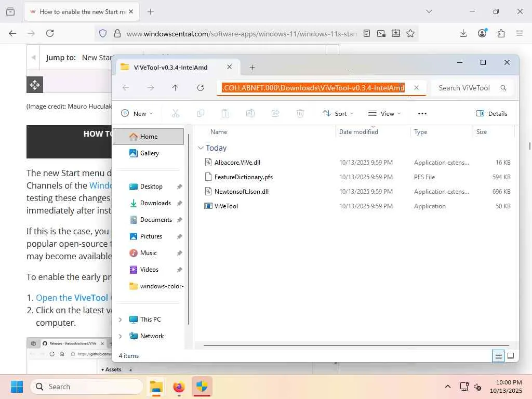Open Firefox Extensions puzzle icon

(x=501, y=33)
